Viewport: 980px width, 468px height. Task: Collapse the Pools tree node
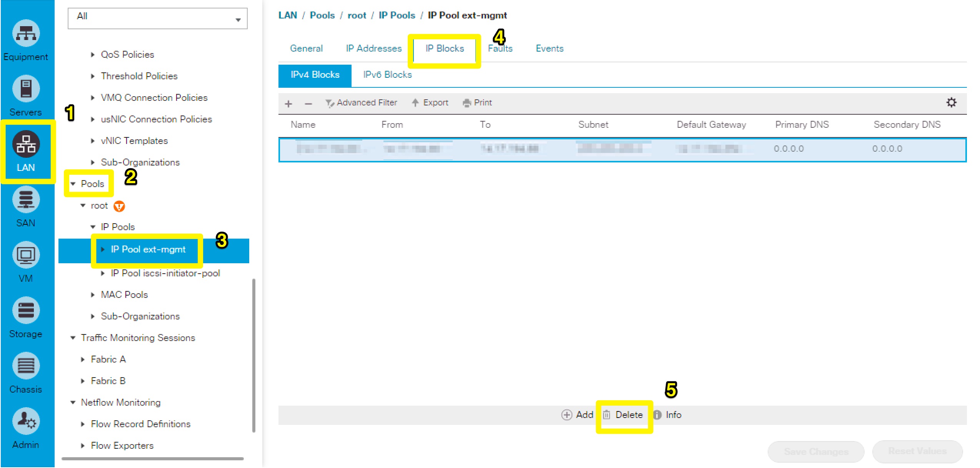click(73, 184)
